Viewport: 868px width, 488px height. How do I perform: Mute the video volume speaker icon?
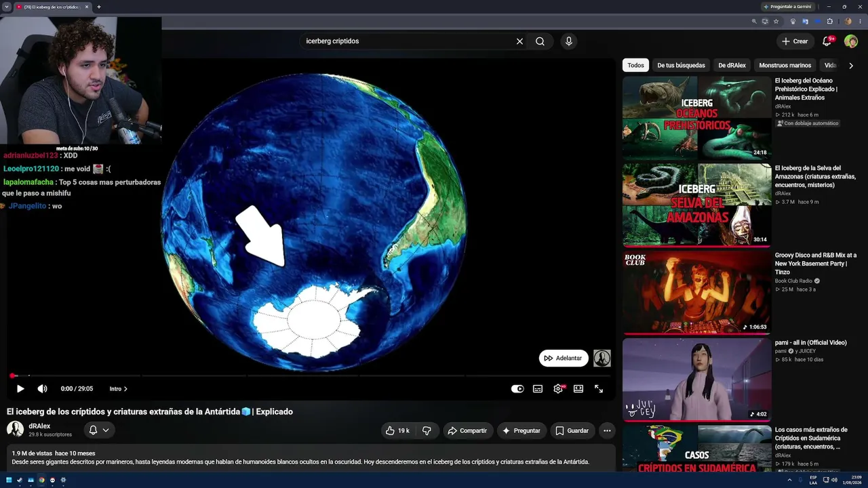click(x=42, y=389)
